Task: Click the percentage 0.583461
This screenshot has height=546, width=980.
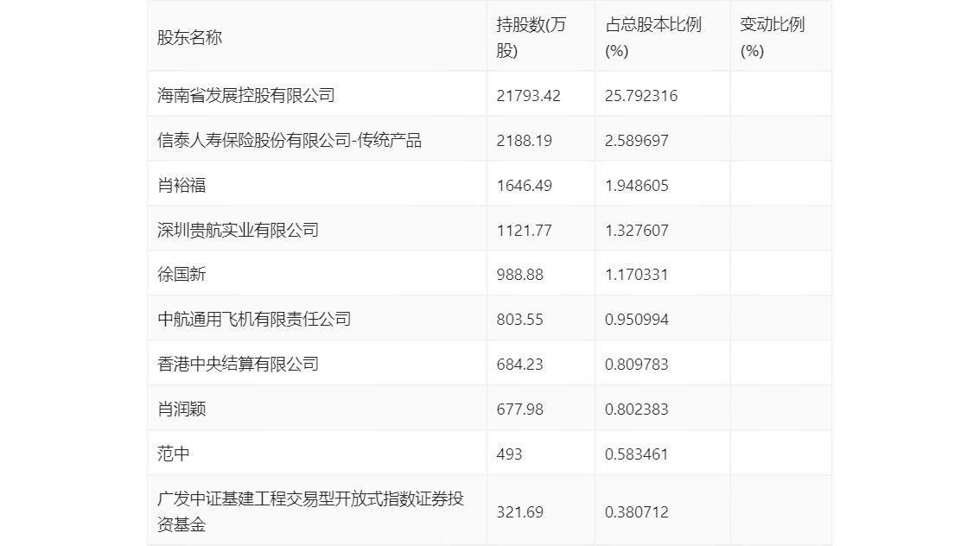Action: [636, 454]
